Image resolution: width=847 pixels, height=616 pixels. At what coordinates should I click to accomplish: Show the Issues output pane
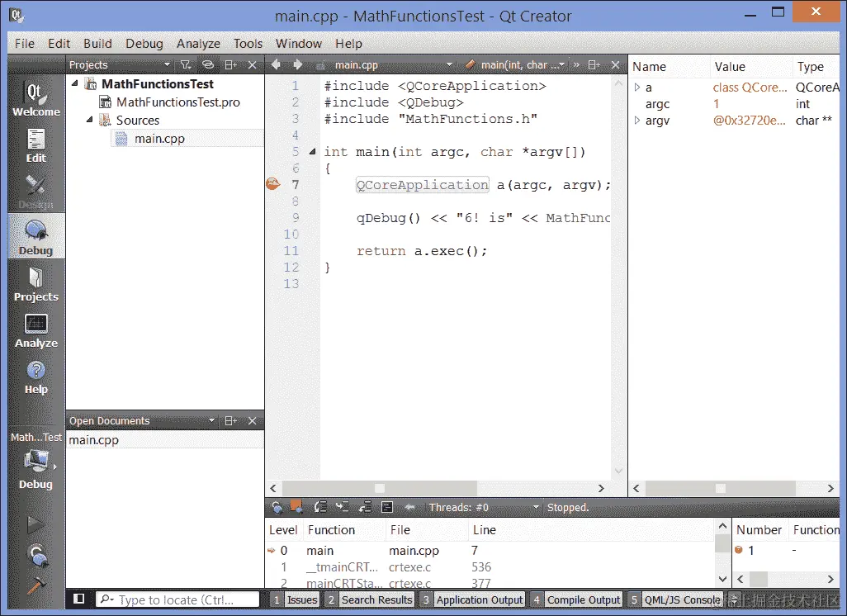coord(295,599)
